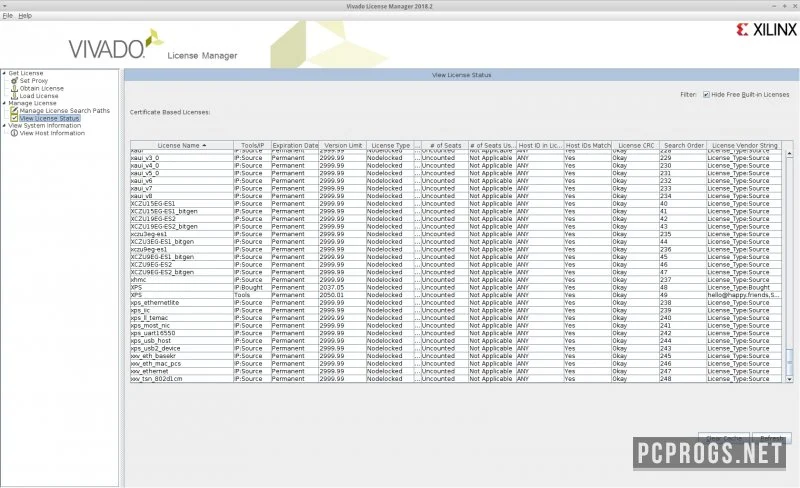Select the xczu3eg-es1 license row
800x488 pixels.
point(456,234)
